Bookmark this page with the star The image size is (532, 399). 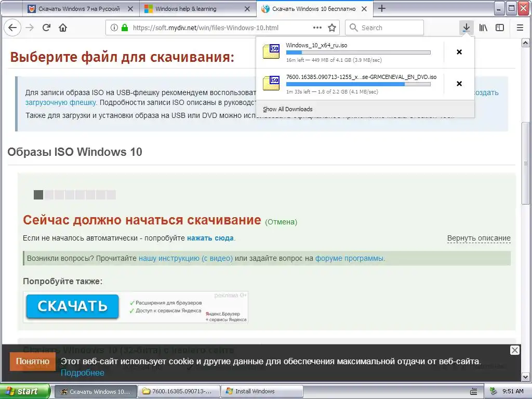[x=332, y=28]
